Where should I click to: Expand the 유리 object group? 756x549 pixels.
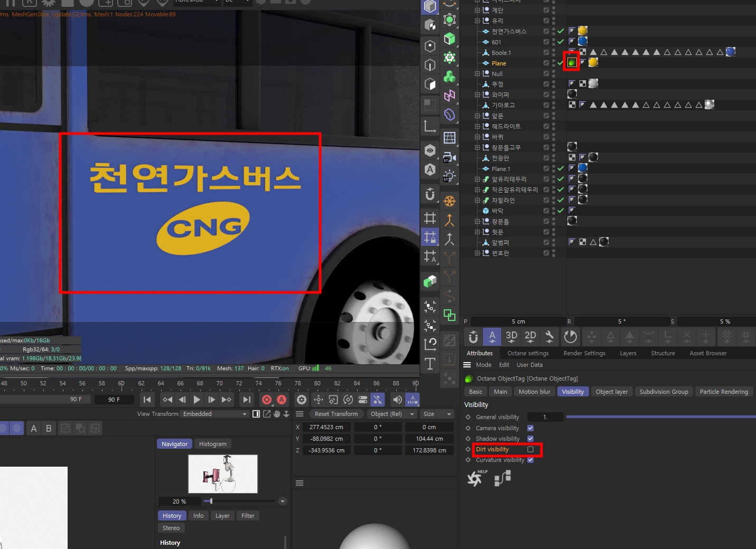coord(477,21)
